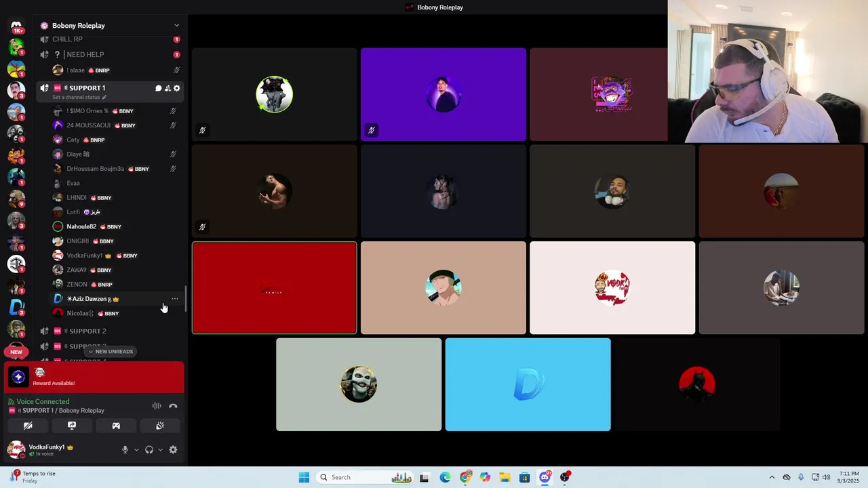Select user '! $IMO Ornes %'

coord(117,111)
